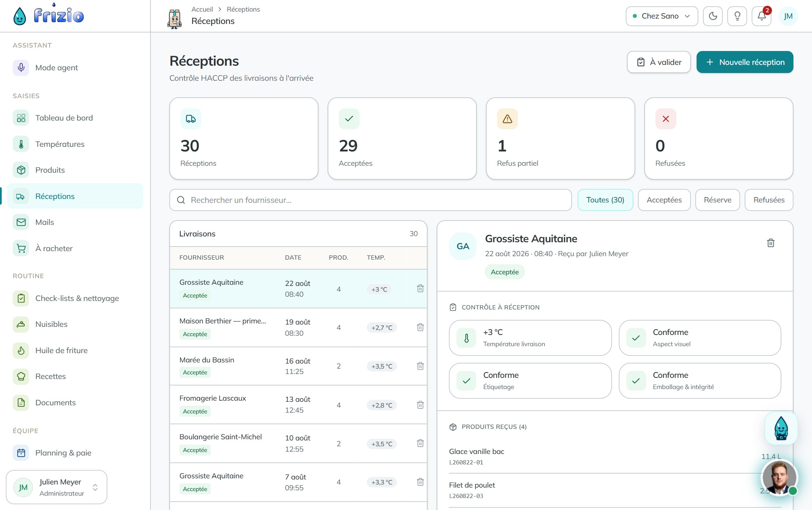The height and width of the screenshot is (510, 812).
Task: Delete Maison Berthier row with trash icon
Action: [x=420, y=327]
